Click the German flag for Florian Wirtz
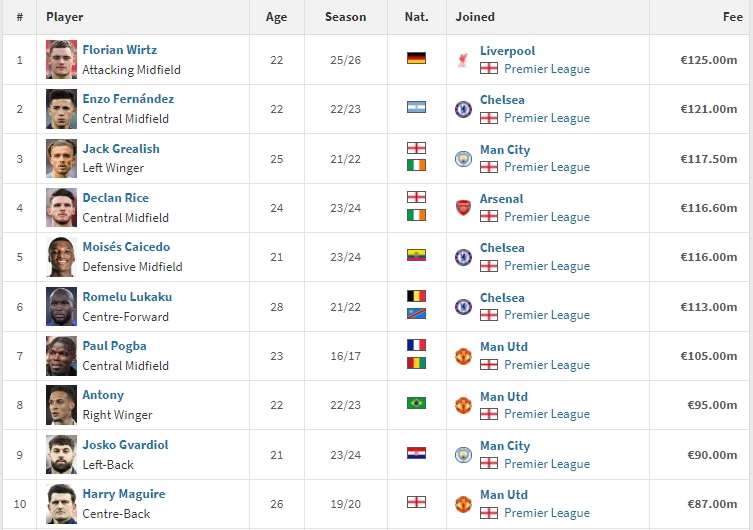The width and height of the screenshot is (753, 530). pos(416,59)
